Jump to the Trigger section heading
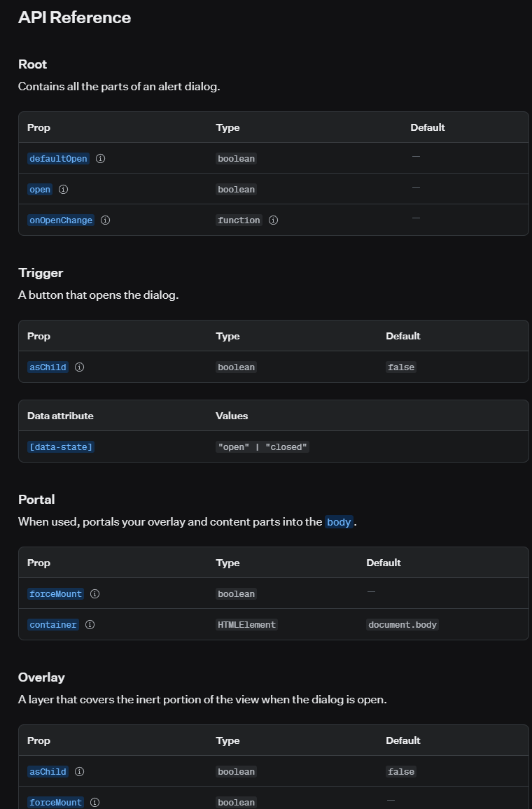The height and width of the screenshot is (809, 532). [41, 272]
